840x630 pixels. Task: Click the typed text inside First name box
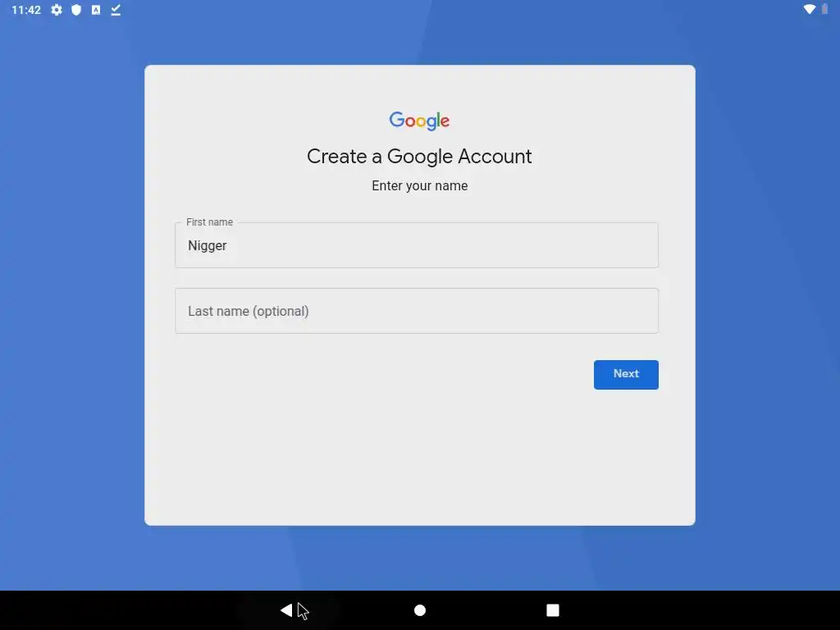coord(208,246)
